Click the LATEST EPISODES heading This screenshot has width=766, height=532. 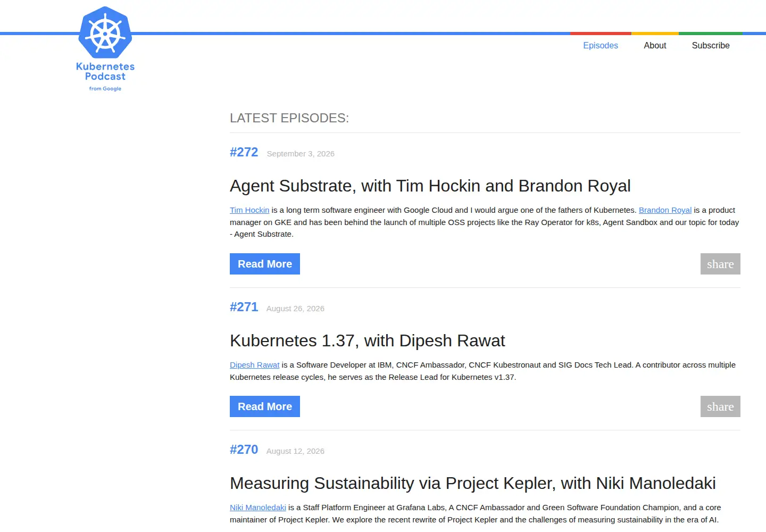pyautogui.click(x=289, y=118)
